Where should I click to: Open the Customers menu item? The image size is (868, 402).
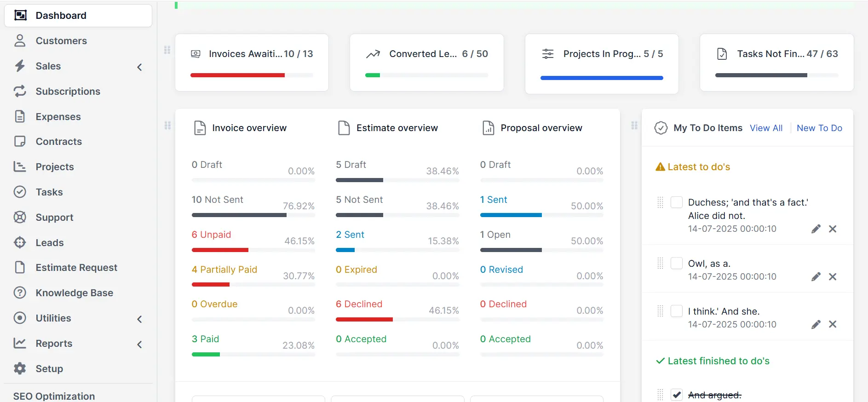click(78, 40)
